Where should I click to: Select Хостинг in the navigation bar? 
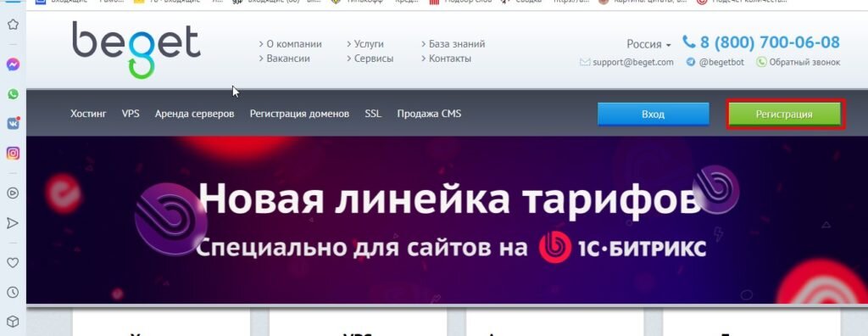[x=88, y=114]
